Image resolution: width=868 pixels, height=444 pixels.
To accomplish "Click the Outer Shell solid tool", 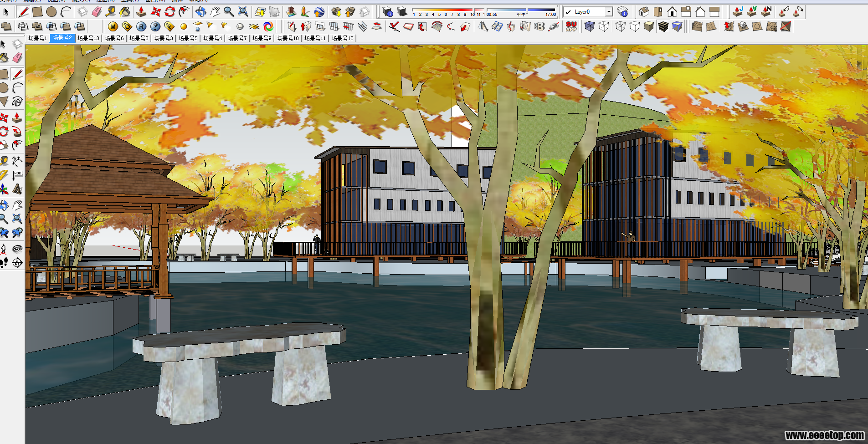I will click(x=7, y=26).
